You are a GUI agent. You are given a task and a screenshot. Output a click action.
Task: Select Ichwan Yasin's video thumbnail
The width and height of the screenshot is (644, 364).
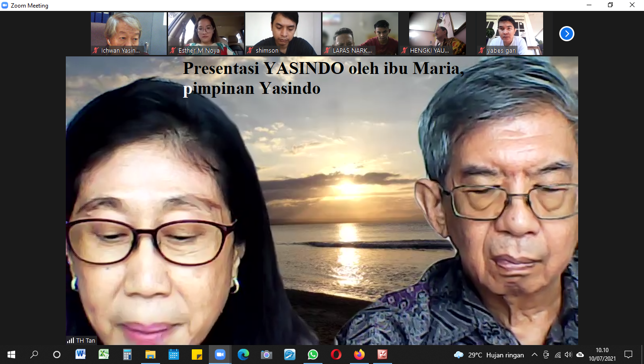click(x=129, y=34)
